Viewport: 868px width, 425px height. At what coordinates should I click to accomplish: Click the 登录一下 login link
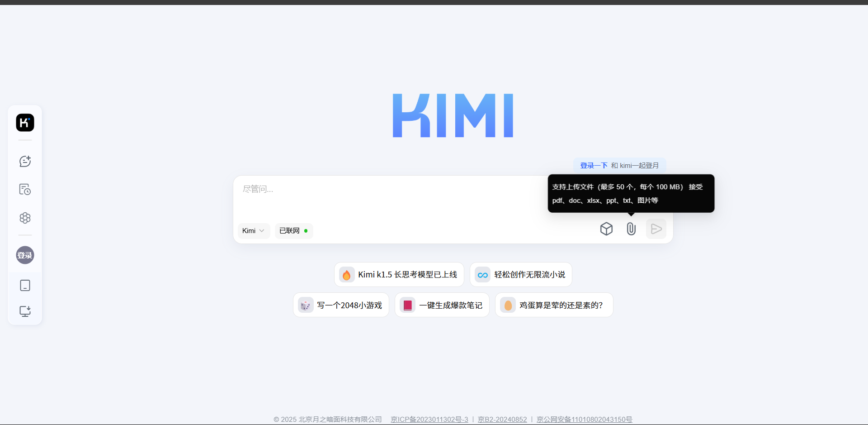[x=593, y=165]
